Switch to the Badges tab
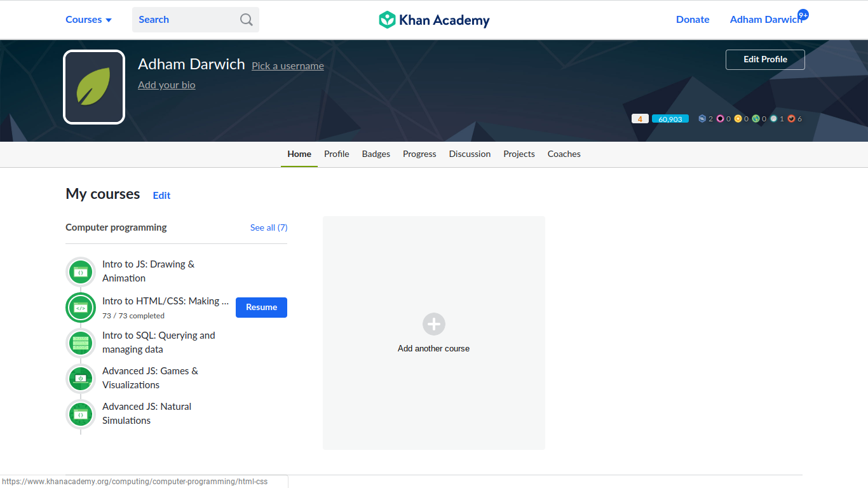The image size is (868, 488). click(x=376, y=154)
